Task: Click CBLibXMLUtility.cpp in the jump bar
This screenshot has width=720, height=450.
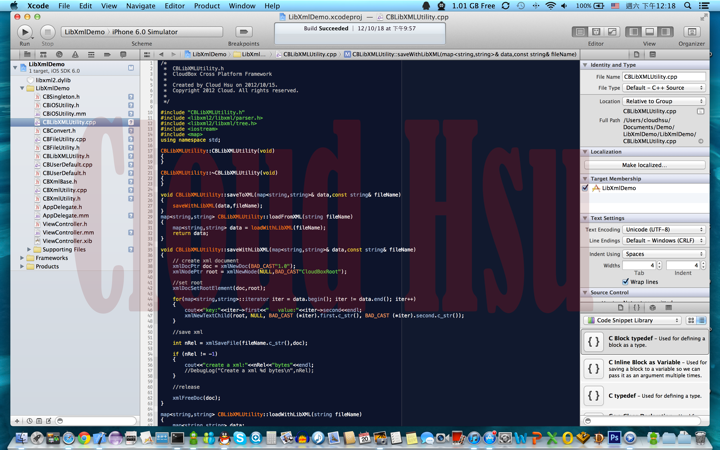Action: (x=305, y=54)
